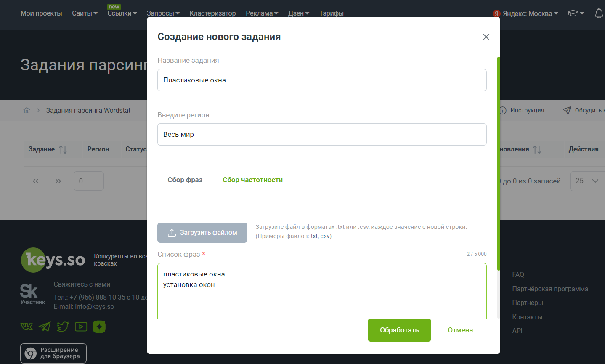The image size is (605, 364).
Task: Click the Обработать button
Action: tap(399, 330)
